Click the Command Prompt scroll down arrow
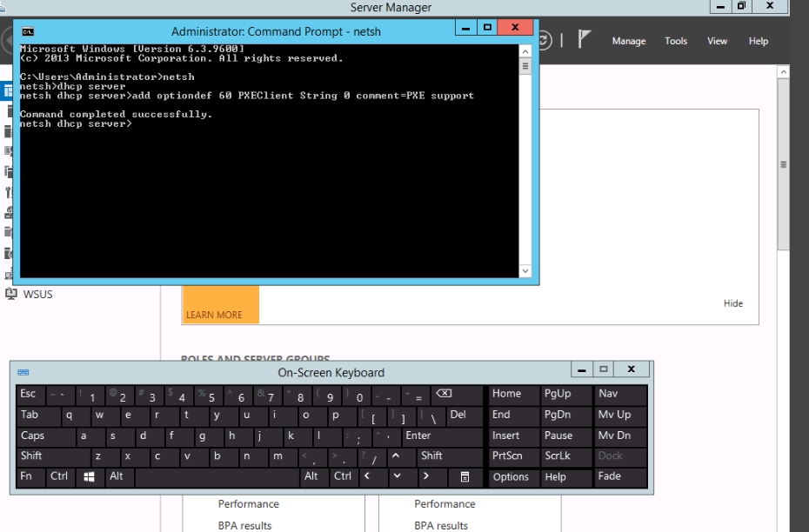 (x=525, y=271)
